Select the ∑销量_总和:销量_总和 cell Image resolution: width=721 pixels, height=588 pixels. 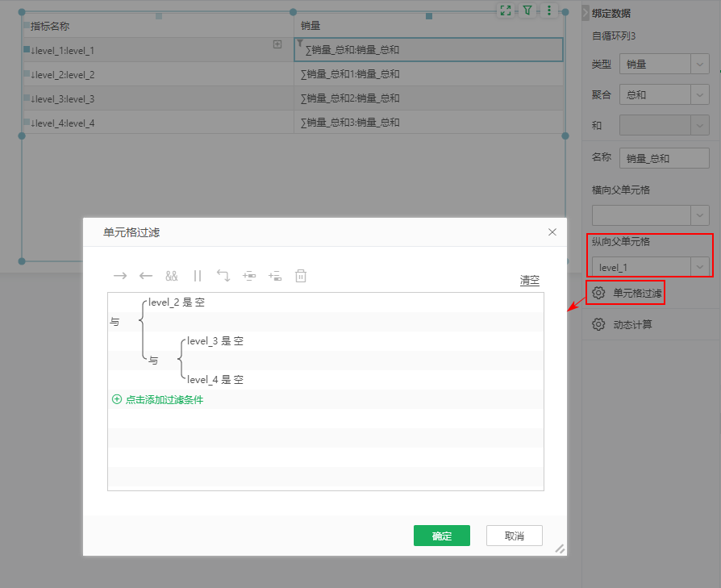[x=428, y=50]
